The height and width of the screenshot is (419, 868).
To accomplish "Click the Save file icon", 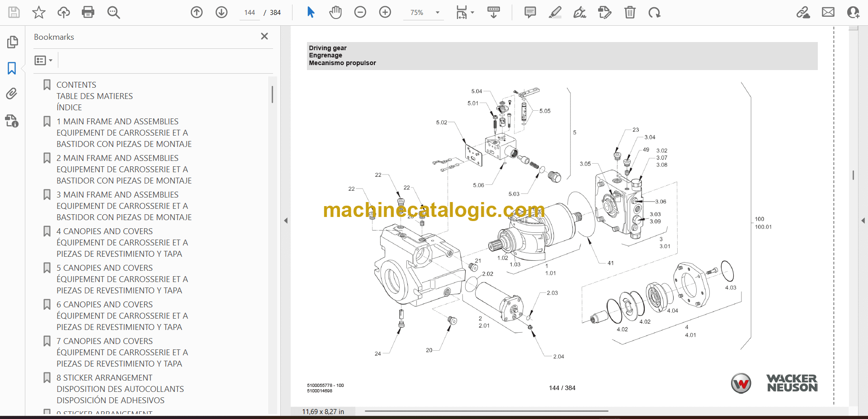I will point(14,12).
